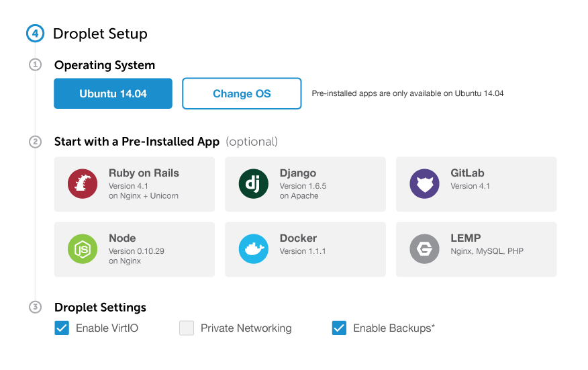Click the gray LEMP logo icon

coord(424,249)
